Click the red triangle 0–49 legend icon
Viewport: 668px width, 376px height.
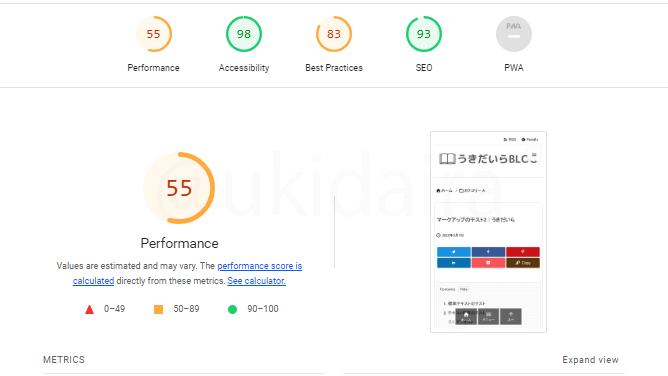89,309
